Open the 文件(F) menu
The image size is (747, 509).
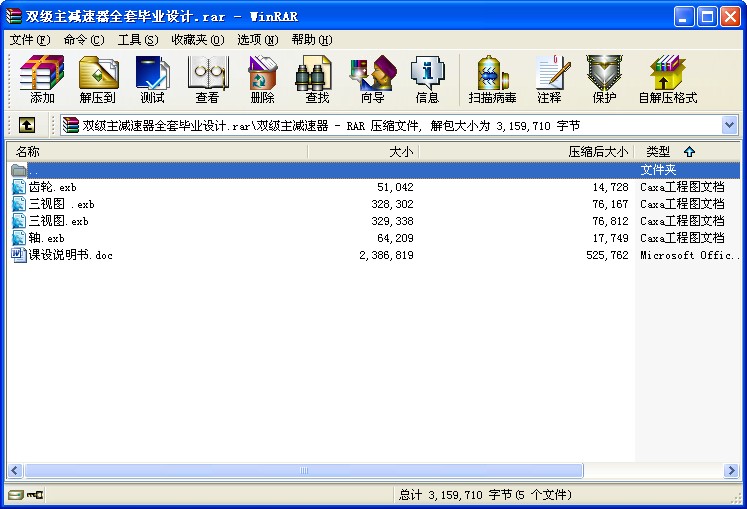pos(29,40)
